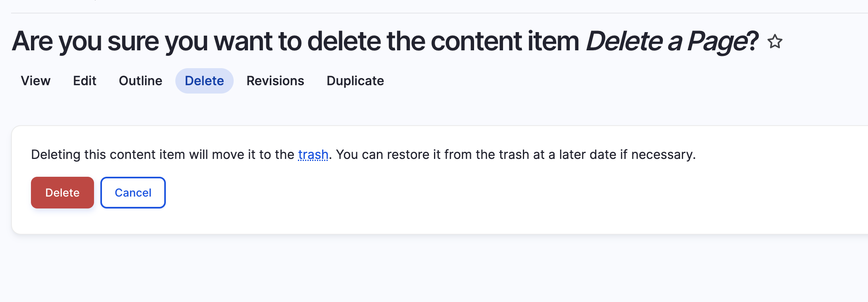Image resolution: width=868 pixels, height=302 pixels.
Task: Abort deletion with the outlined Cancel button
Action: coord(133,193)
